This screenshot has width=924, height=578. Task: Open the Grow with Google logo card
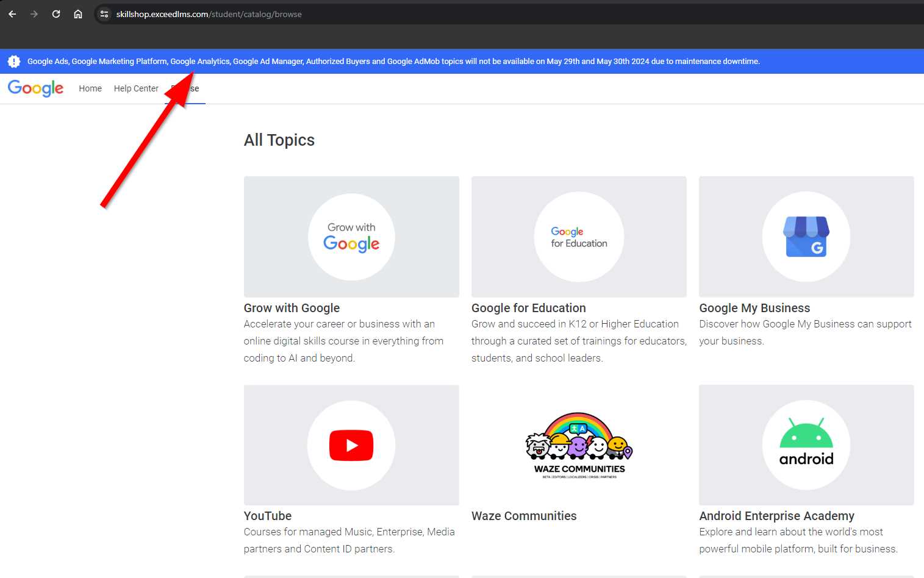(351, 237)
